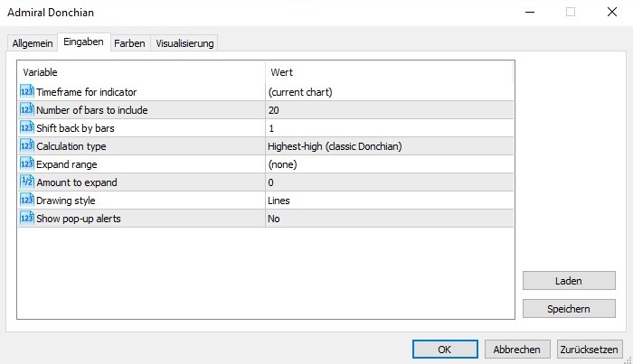Click the Variable column header
Screen dimensions: 633x364
[141, 72]
